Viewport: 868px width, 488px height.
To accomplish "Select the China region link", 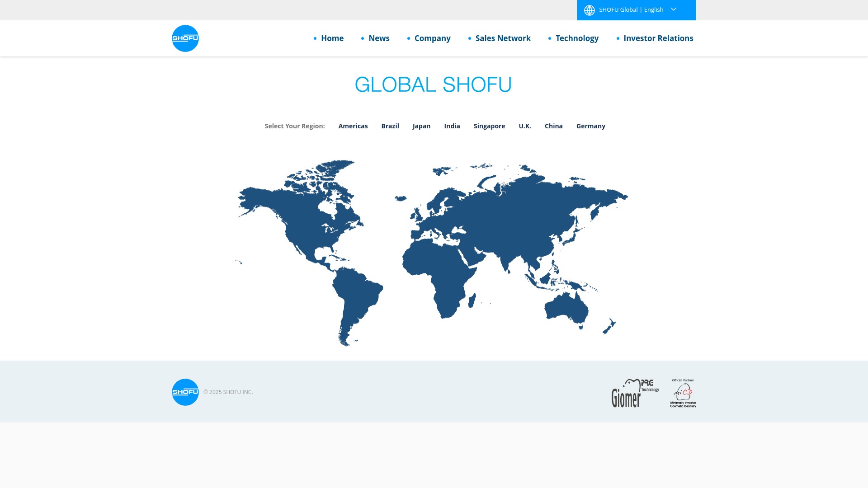I will [x=554, y=126].
